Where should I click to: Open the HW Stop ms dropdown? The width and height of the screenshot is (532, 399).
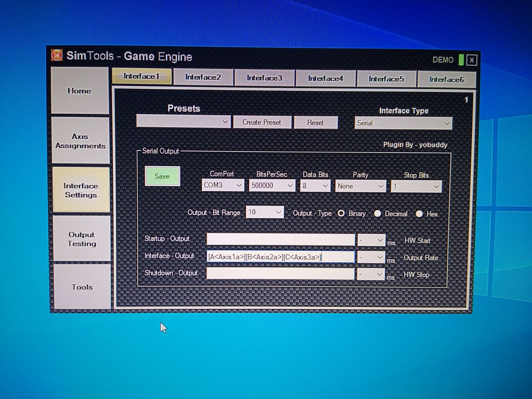[x=371, y=274]
